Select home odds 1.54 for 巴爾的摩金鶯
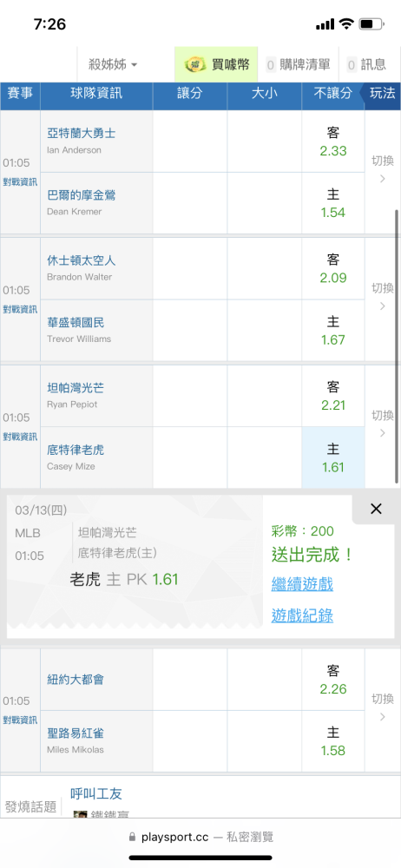Image resolution: width=401 pixels, height=868 pixels. [333, 203]
